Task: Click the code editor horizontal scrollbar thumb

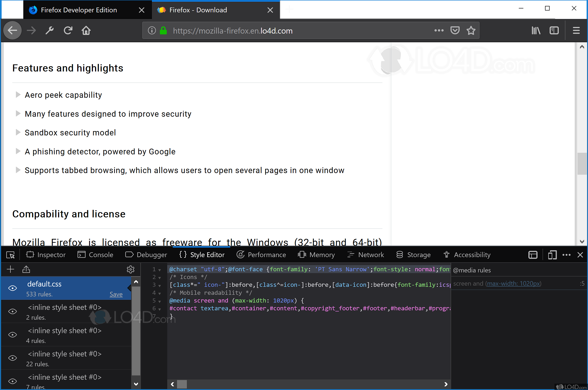Action: (x=182, y=384)
